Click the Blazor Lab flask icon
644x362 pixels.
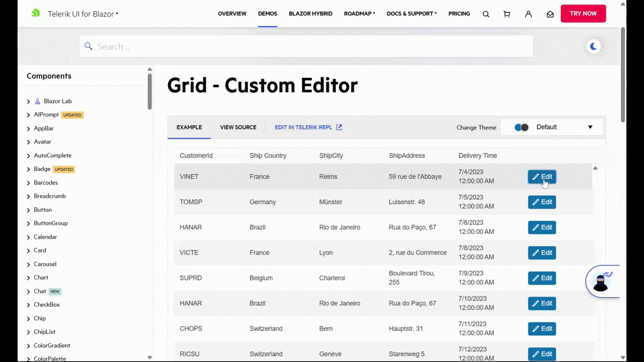37,101
